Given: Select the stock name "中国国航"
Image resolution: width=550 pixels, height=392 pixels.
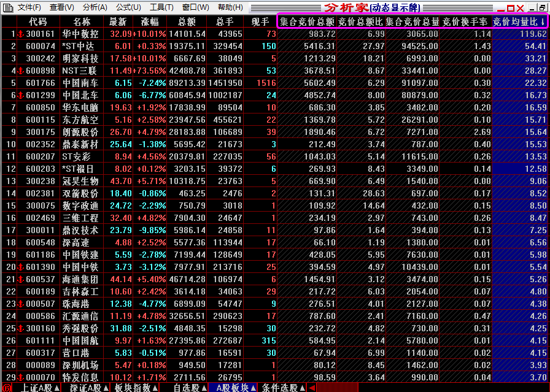Looking at the screenshot, I should tap(80, 341).
